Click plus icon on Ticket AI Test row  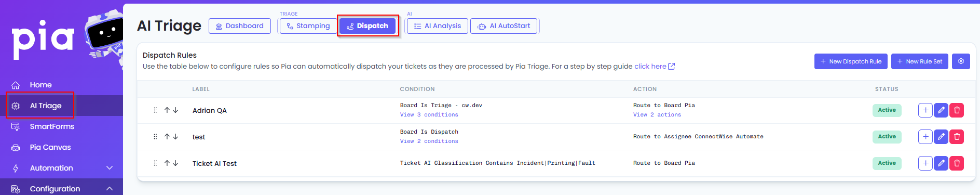[x=925, y=163]
